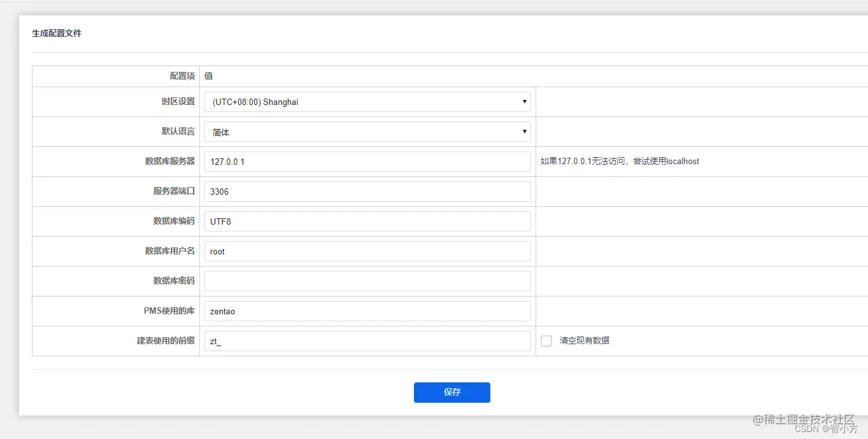
Task: Click the 生成配置文件 heading
Action: pos(57,33)
